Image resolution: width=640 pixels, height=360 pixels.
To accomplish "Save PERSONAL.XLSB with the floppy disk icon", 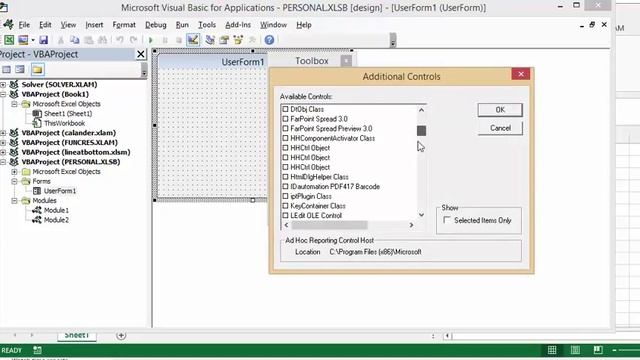I will click(43, 40).
